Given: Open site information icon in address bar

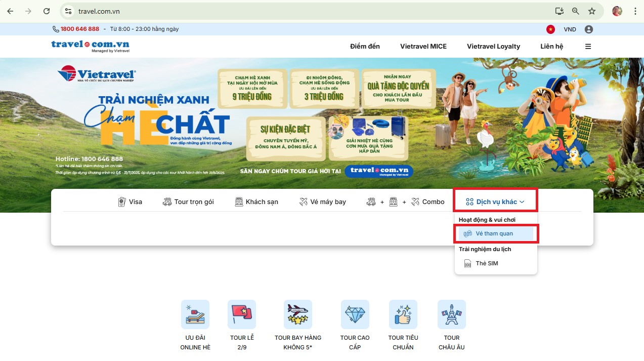Looking at the screenshot, I should [68, 11].
